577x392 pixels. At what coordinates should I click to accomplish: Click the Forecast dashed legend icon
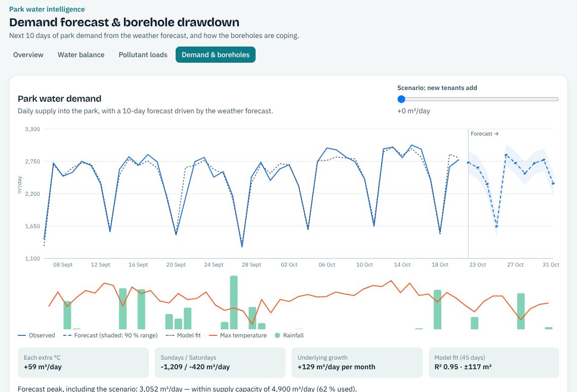(x=67, y=335)
